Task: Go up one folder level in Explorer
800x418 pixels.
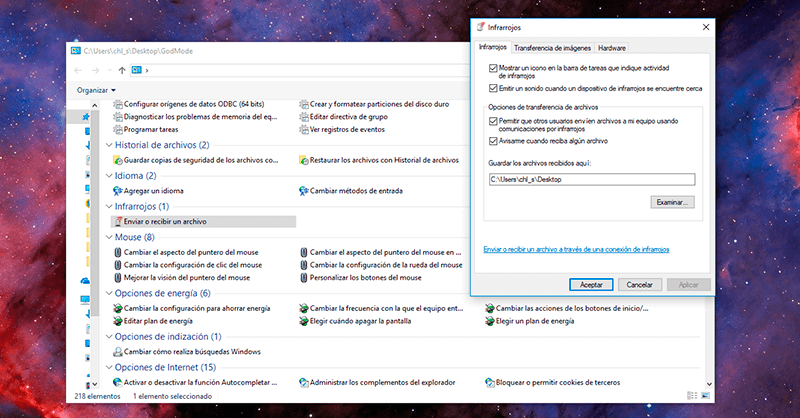Action: pos(122,70)
